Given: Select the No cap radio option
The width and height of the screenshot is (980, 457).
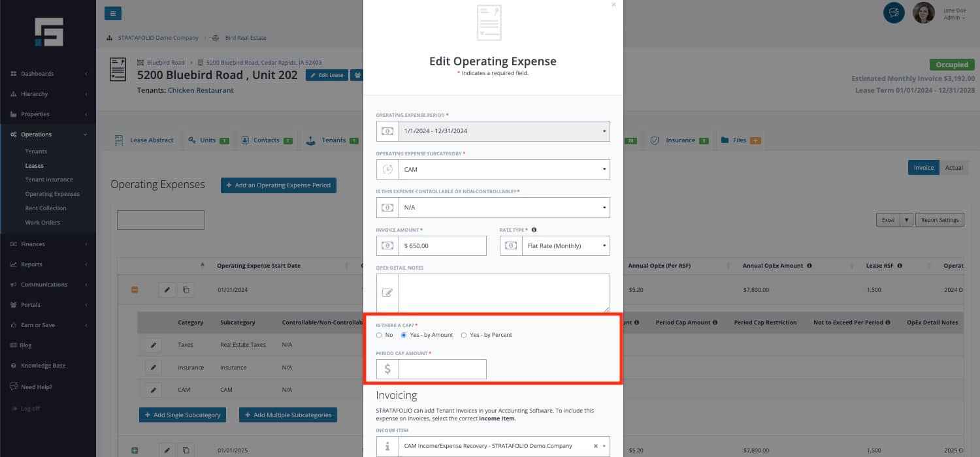Looking at the screenshot, I should [380, 335].
